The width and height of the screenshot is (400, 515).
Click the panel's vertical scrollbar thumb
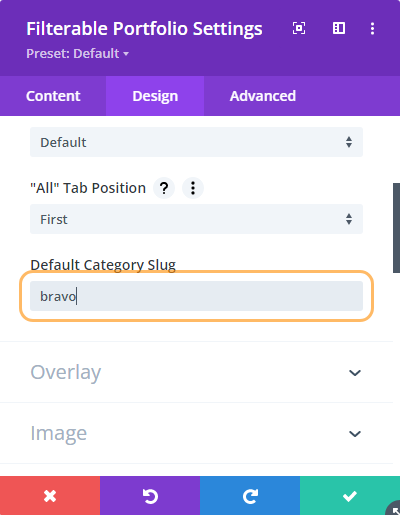[x=396, y=228]
